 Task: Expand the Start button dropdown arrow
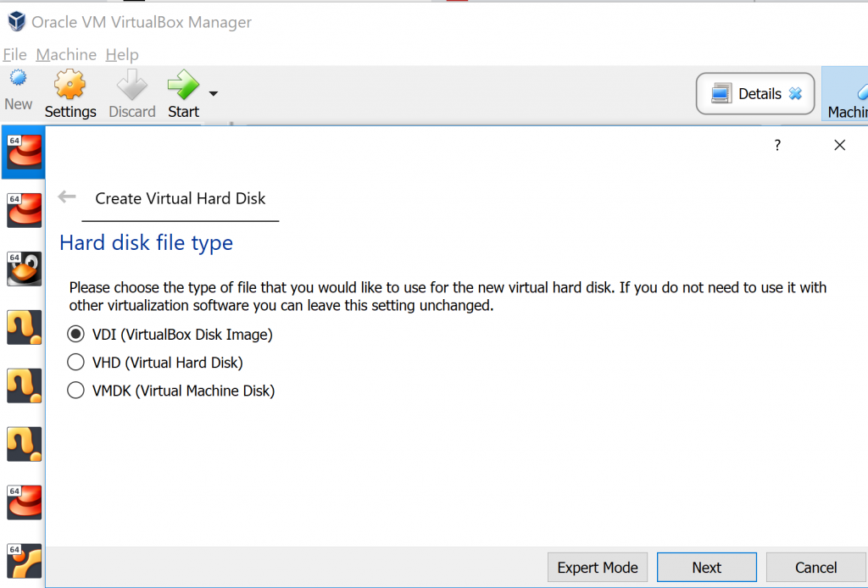(x=213, y=93)
